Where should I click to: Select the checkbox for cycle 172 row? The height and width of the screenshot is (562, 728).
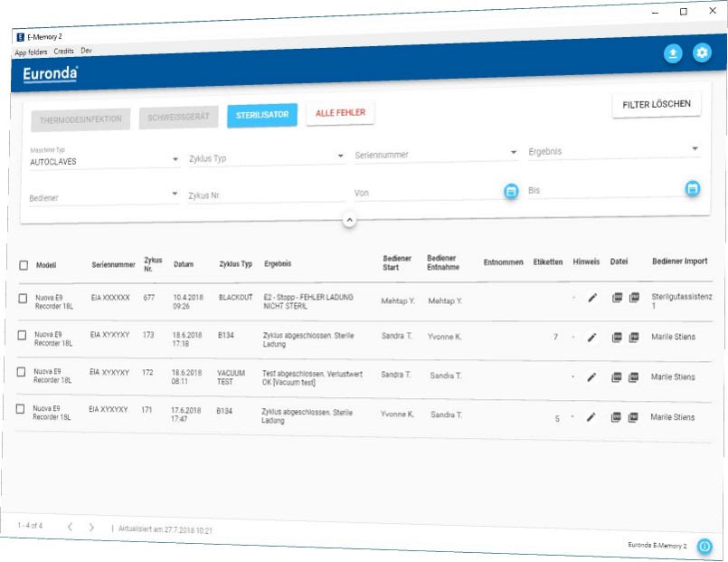21,372
